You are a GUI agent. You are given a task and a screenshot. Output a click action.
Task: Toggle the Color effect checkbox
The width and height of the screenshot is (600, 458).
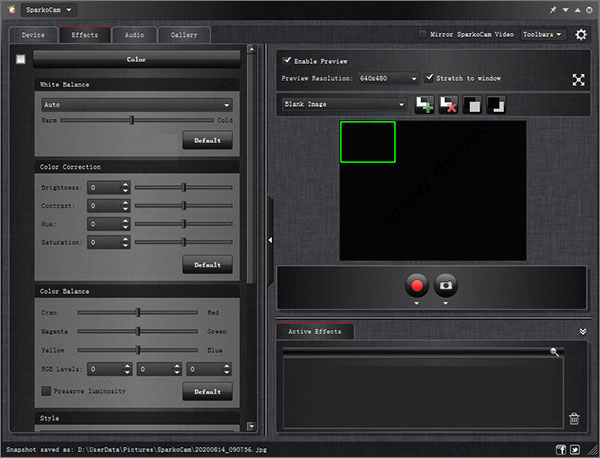coord(21,59)
